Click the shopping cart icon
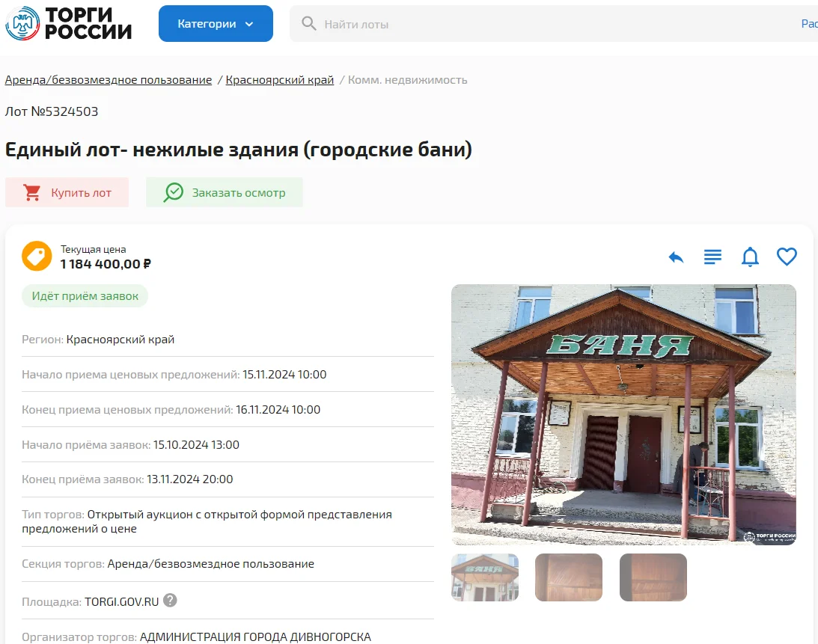The image size is (818, 644). pyautogui.click(x=32, y=192)
